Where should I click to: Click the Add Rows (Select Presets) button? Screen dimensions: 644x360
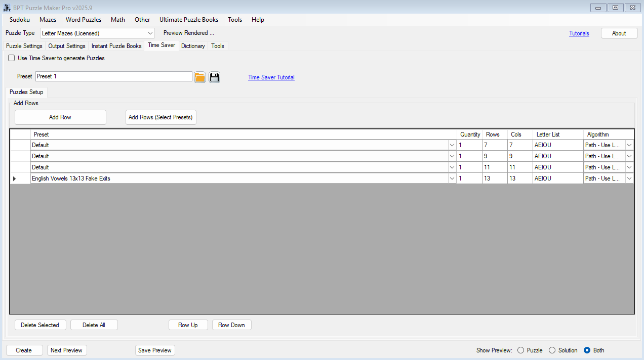(160, 117)
